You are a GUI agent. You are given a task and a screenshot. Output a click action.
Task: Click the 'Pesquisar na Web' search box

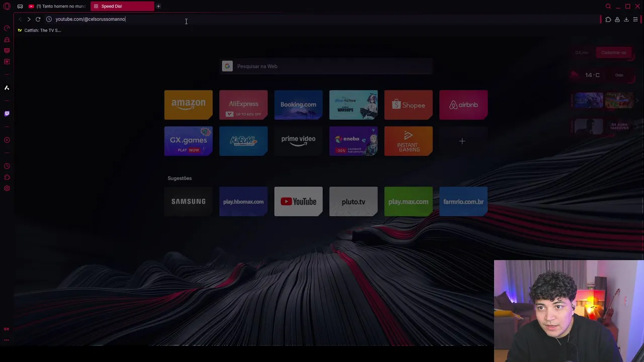click(x=326, y=66)
